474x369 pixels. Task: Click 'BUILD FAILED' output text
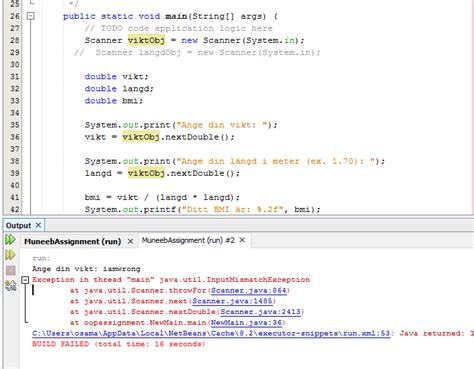[x=61, y=344]
